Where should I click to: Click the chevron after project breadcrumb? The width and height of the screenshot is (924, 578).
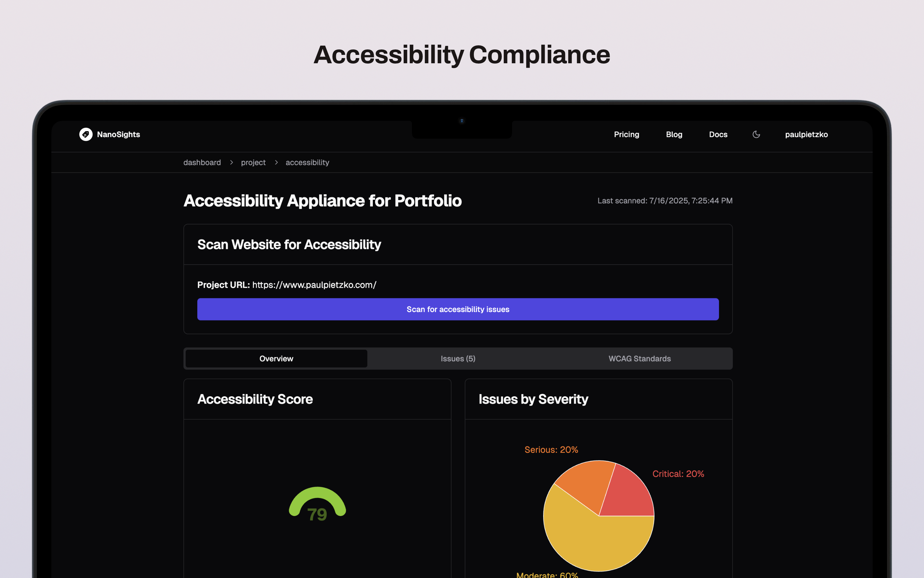click(276, 162)
